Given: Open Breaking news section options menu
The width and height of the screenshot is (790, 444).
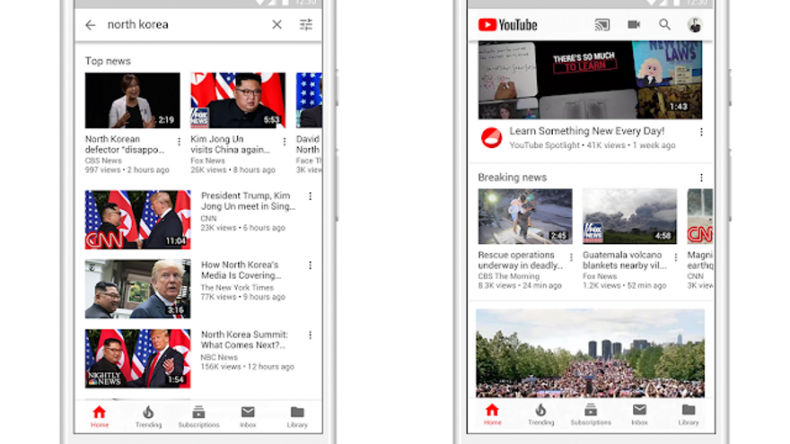Looking at the screenshot, I should point(701,177).
